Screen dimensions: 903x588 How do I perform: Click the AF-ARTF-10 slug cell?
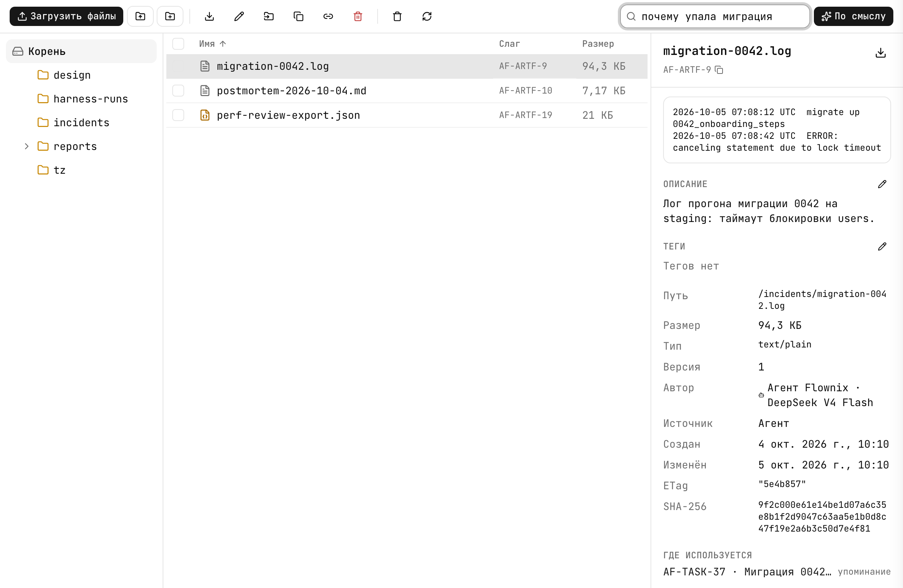pyautogui.click(x=525, y=91)
